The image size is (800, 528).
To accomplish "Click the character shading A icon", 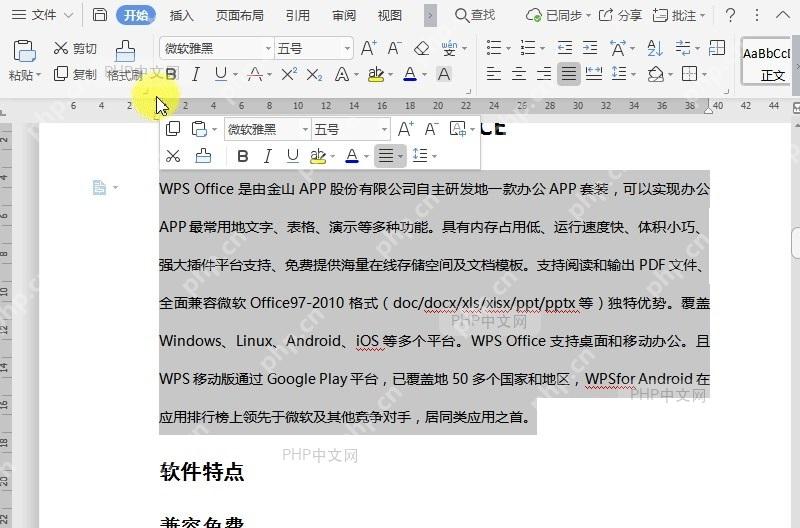I will click(x=444, y=74).
